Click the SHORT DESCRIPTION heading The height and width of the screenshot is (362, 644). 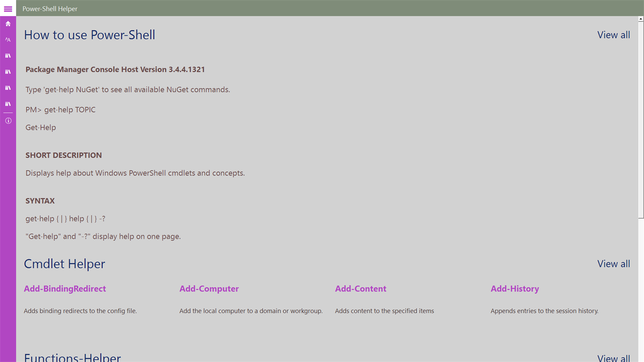click(x=64, y=155)
